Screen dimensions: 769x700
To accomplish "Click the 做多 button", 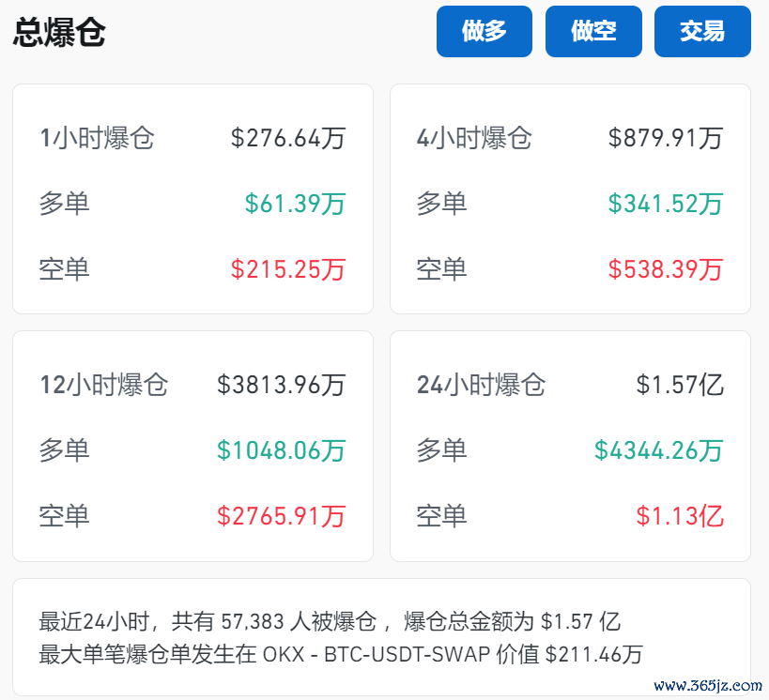I will (x=484, y=31).
